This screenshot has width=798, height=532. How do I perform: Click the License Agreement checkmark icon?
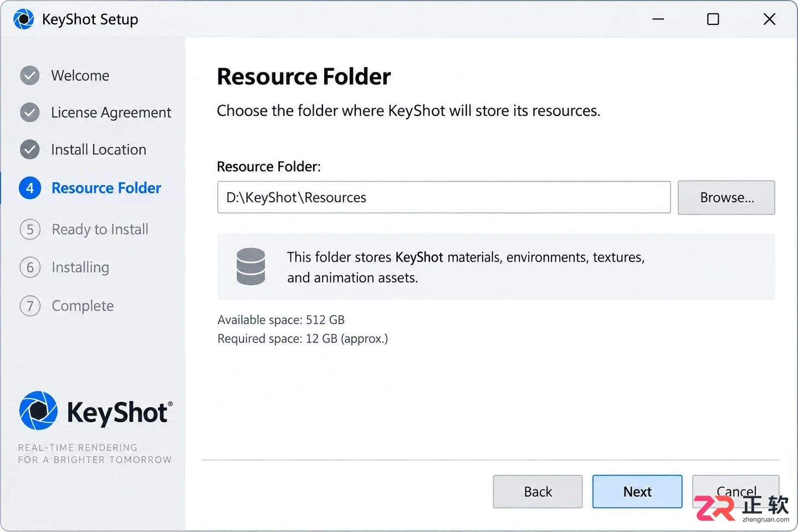tap(30, 112)
